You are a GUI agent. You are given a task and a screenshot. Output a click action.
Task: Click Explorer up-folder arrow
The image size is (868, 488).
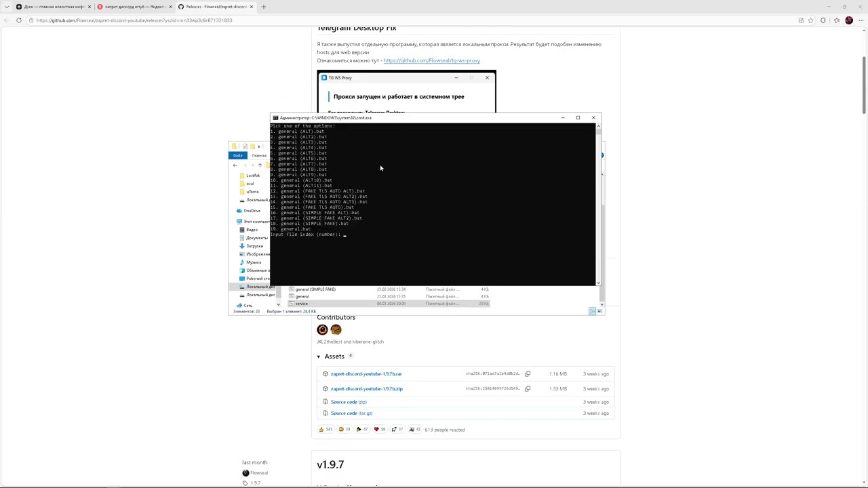click(x=260, y=165)
